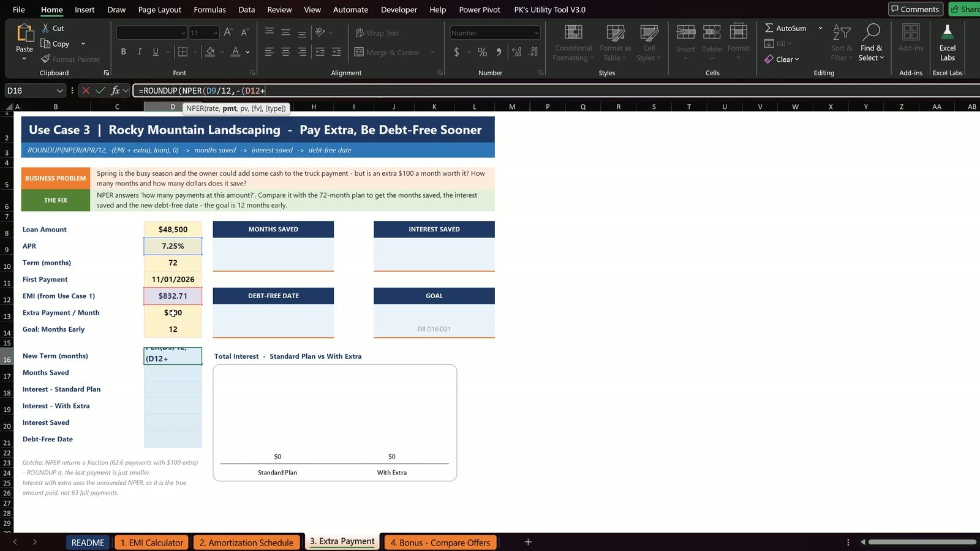Screen dimensions: 980x551
Task: Click the Delete cells icon
Action: point(712,32)
